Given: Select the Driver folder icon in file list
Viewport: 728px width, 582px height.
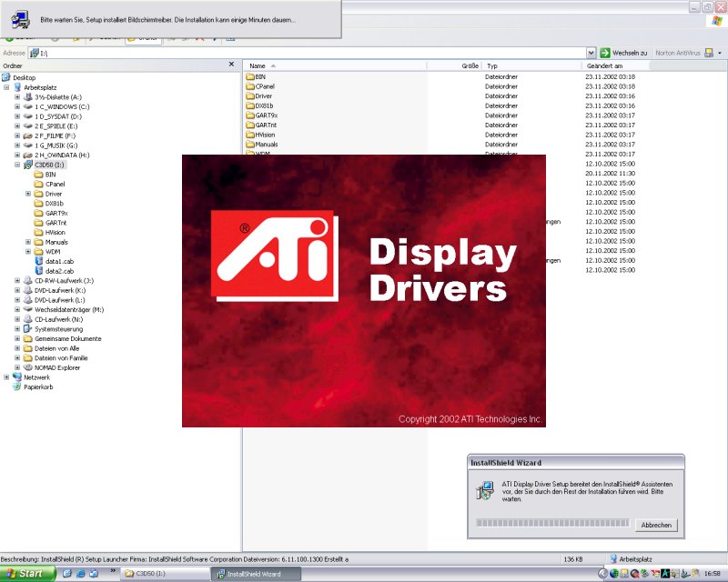Looking at the screenshot, I should coord(250,96).
